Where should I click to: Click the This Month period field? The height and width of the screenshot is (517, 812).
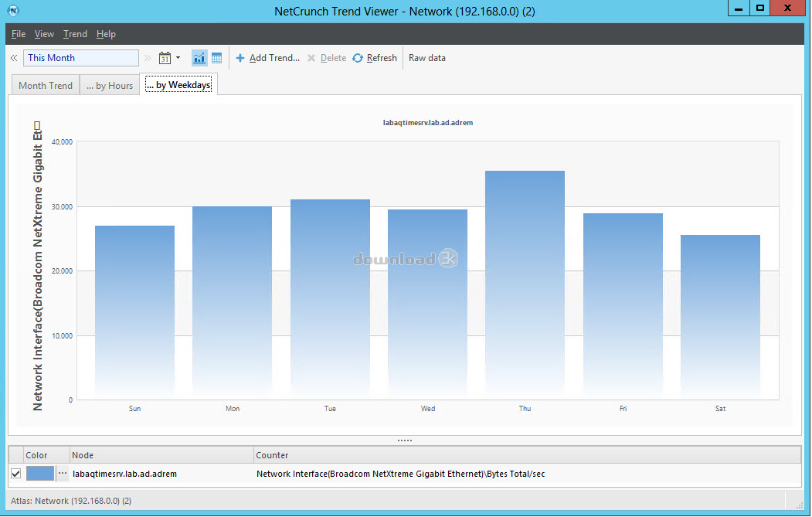pos(81,58)
